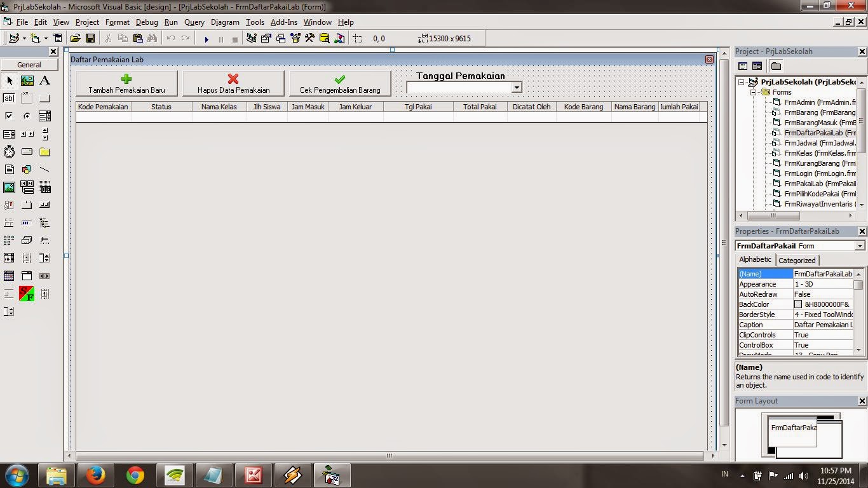Select the Frame control tool
The height and width of the screenshot is (488, 868).
[x=27, y=98]
